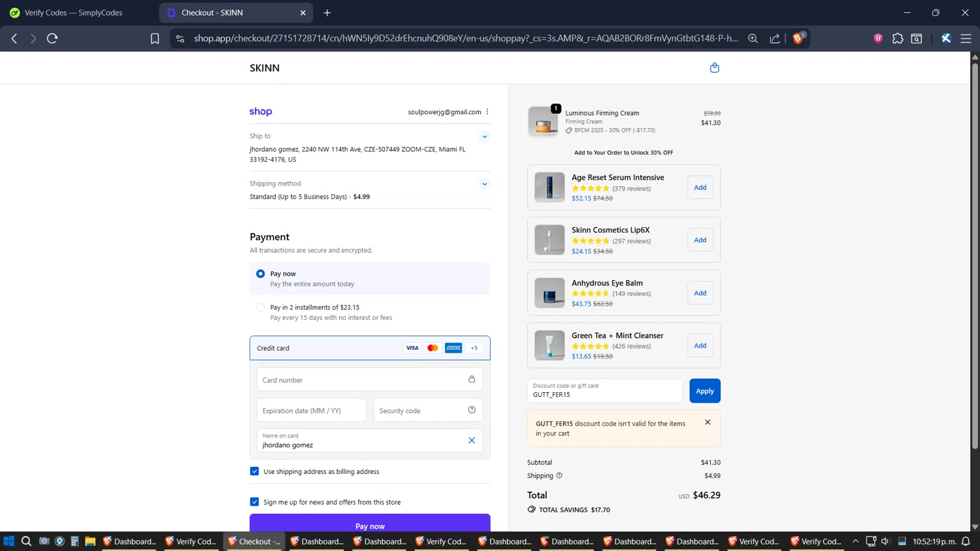Click the security code help icon

click(472, 410)
